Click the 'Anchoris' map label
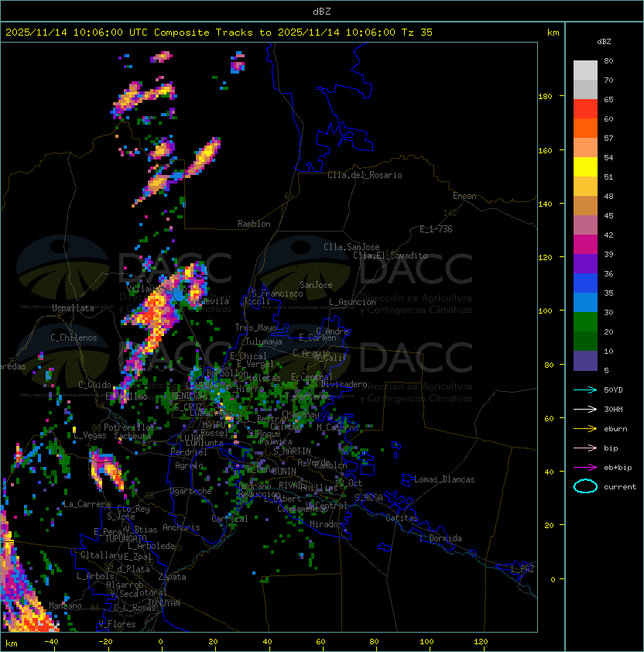This screenshot has height=652, width=644. coord(181,527)
